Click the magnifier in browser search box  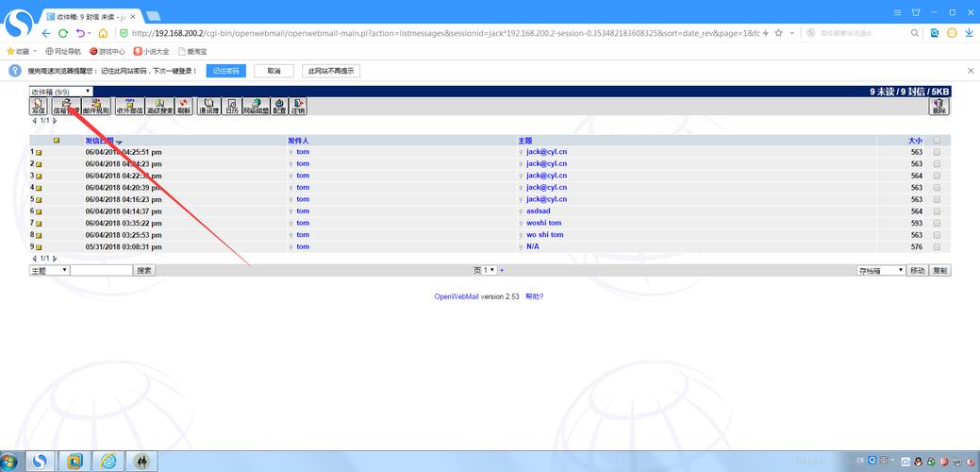(x=914, y=33)
